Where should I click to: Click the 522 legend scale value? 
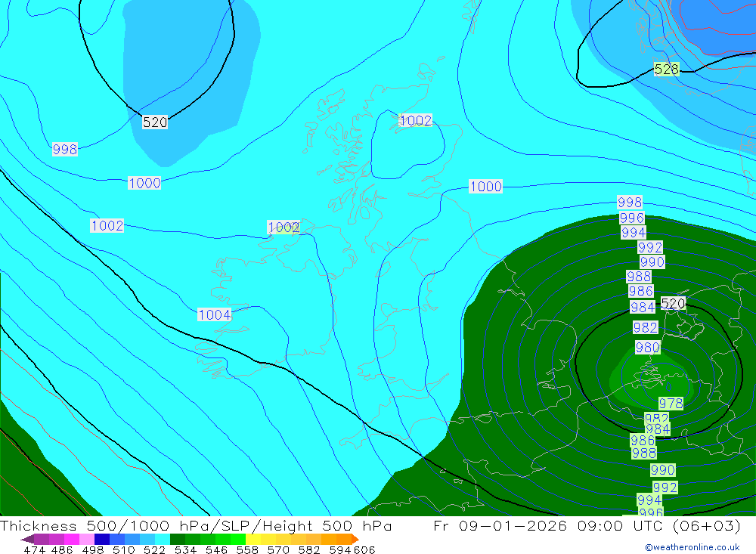pos(154,549)
